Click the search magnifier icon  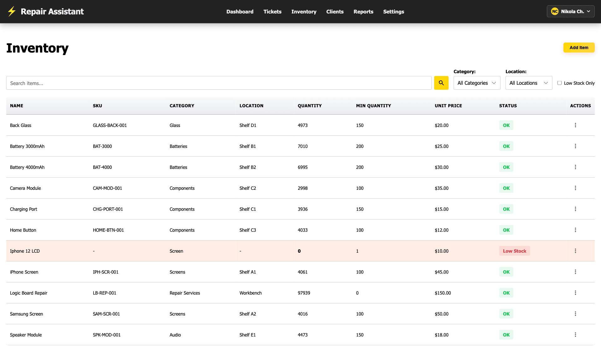441,83
